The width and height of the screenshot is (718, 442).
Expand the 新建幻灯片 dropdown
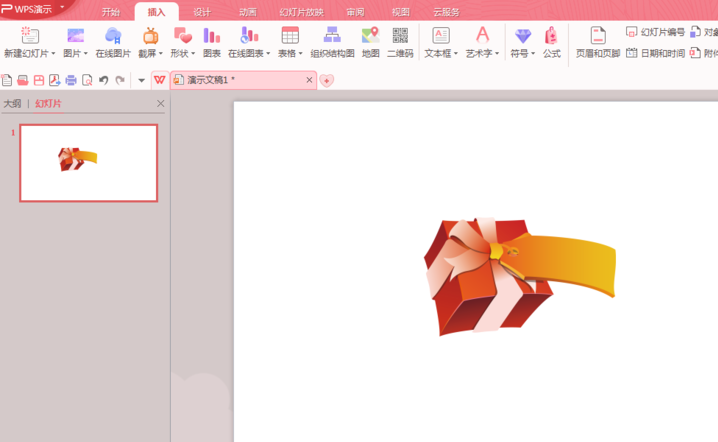point(30,54)
